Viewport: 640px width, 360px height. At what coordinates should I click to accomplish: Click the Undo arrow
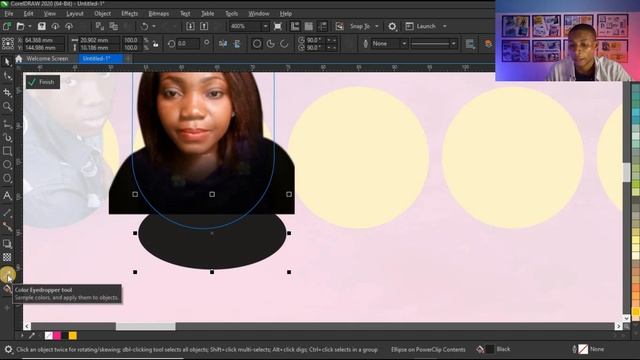click(144, 26)
